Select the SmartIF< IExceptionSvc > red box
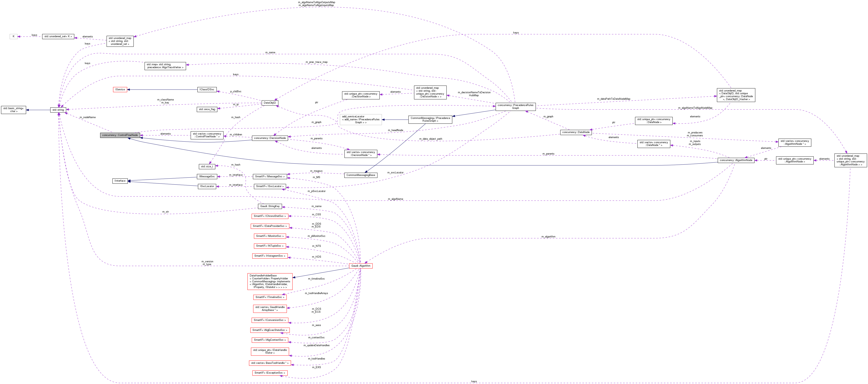This screenshot has height=384, width=868. (269, 373)
